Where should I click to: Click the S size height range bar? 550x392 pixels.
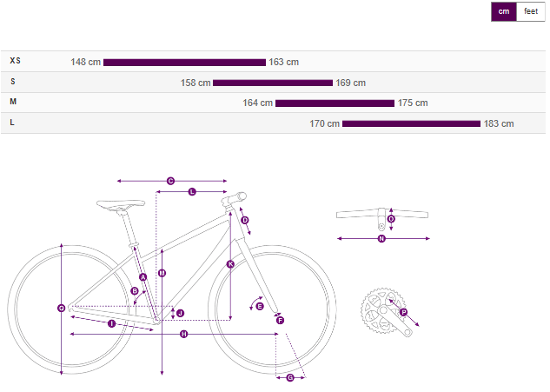[272, 83]
